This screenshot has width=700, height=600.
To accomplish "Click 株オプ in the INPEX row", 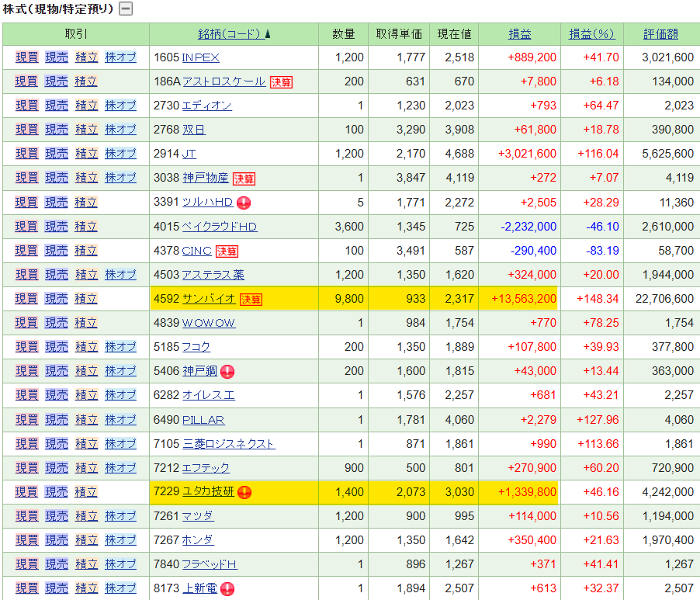I will click(120, 57).
